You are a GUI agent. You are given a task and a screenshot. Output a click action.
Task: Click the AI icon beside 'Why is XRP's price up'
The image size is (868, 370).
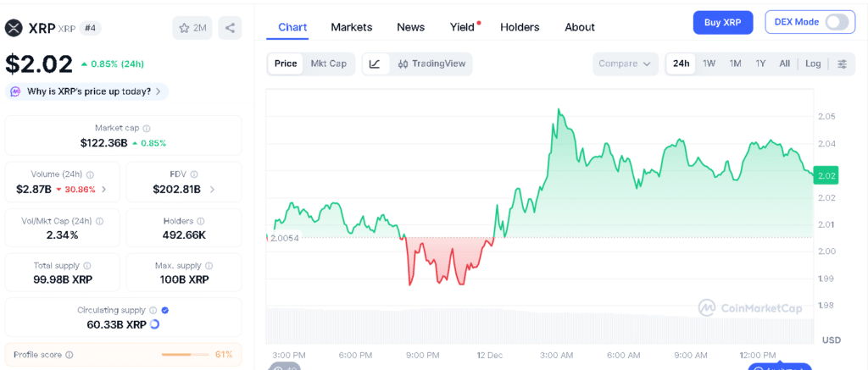16,91
